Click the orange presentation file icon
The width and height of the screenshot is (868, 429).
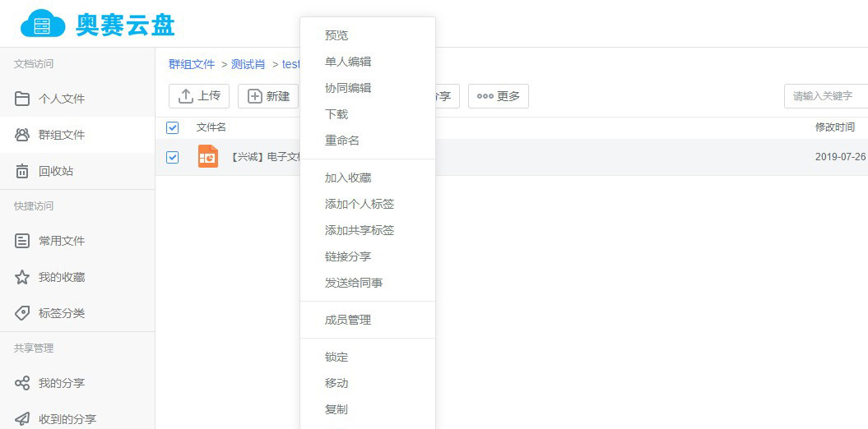[x=208, y=156]
